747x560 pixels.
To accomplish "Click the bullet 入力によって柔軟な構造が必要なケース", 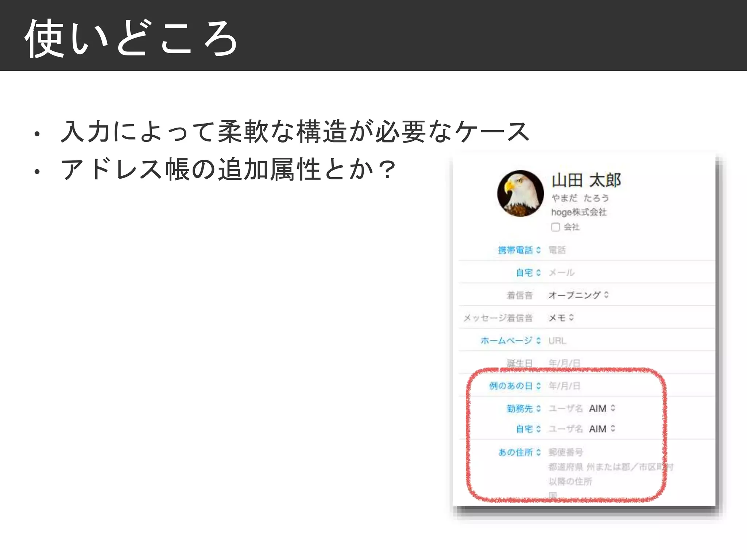I will pos(295,131).
